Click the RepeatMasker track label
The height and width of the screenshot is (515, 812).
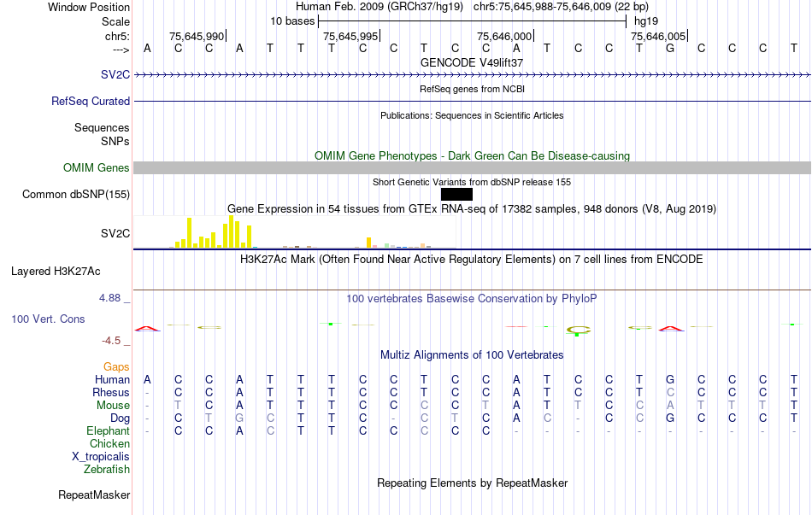click(x=94, y=495)
